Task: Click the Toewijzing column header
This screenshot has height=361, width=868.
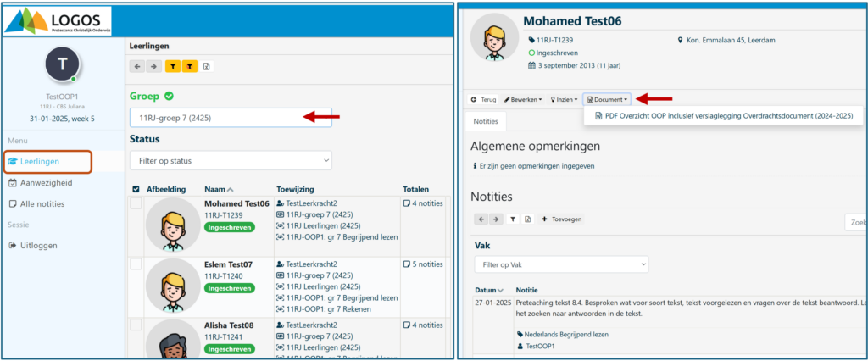Action: (295, 189)
